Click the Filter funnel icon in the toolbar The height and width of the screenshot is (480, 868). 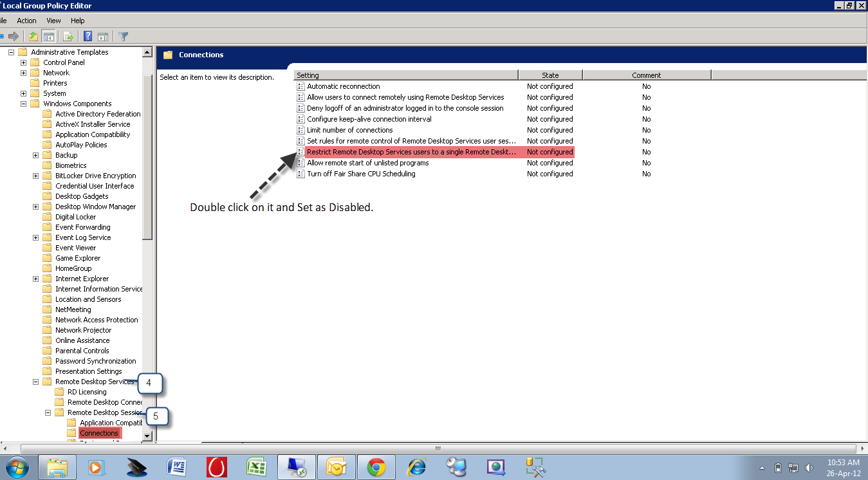[124, 37]
